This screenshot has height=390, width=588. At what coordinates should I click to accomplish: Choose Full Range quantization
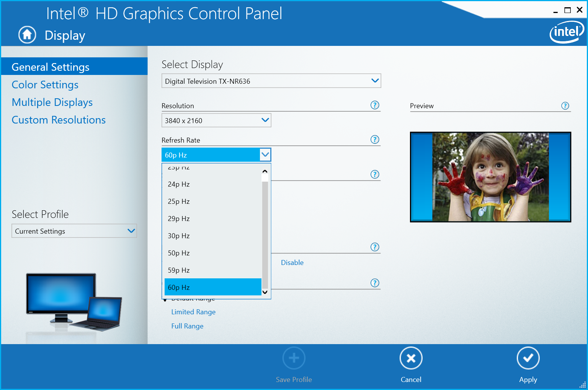pos(187,326)
